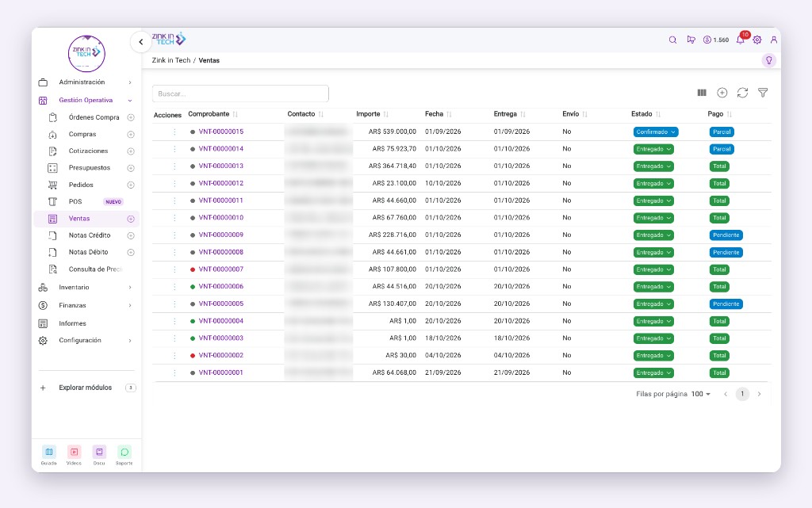
Task: Open the notifications bell
Action: point(741,40)
